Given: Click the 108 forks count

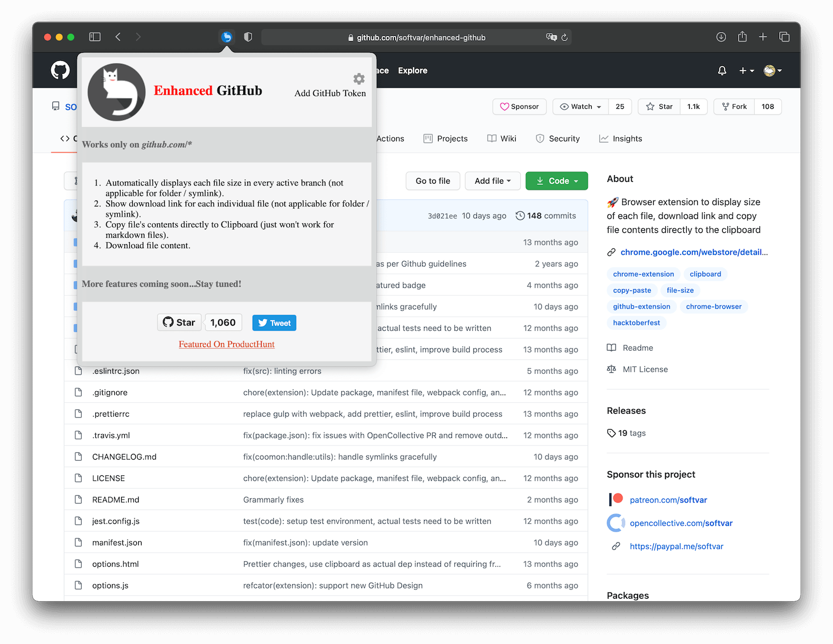Looking at the screenshot, I should pyautogui.click(x=768, y=107).
